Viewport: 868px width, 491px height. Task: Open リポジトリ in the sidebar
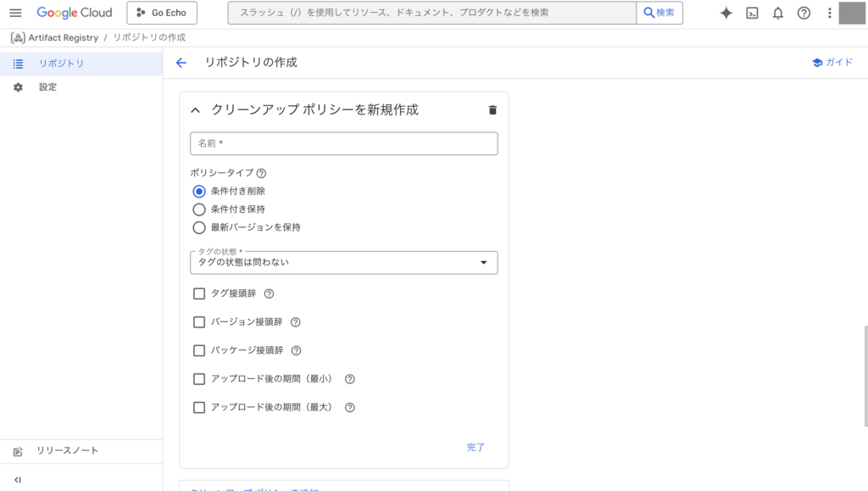pyautogui.click(x=61, y=64)
